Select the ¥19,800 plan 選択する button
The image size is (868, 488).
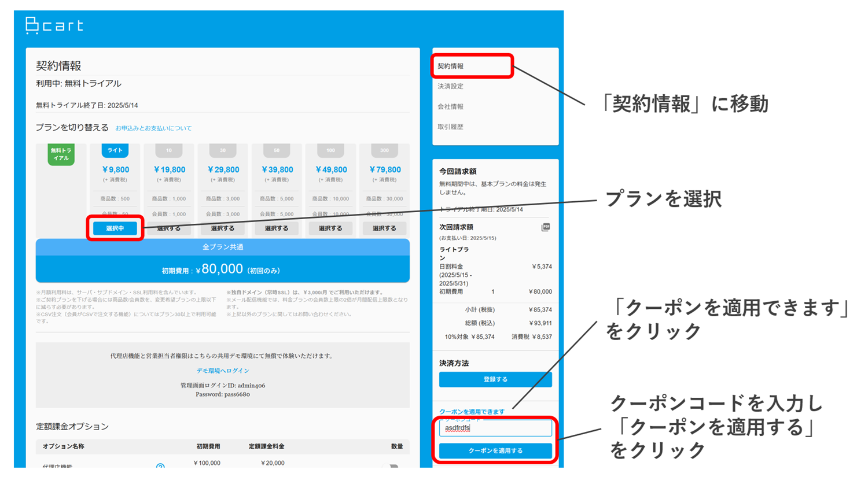(x=169, y=228)
